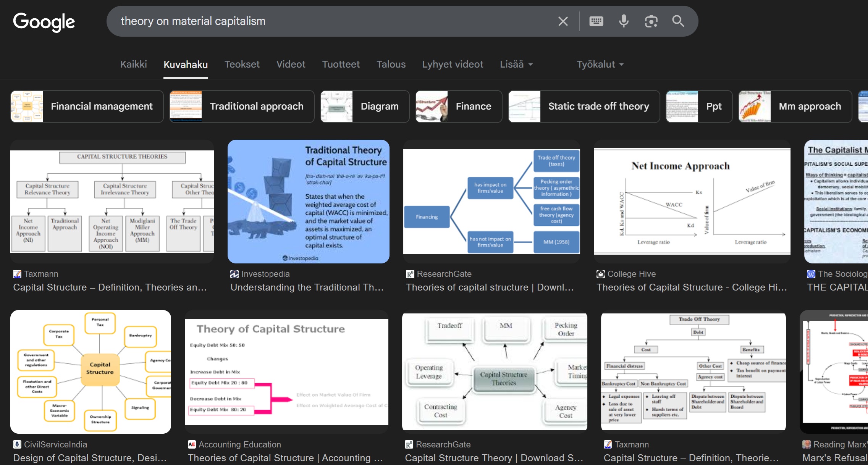Open Theory of Capital Structure pink arrow image
Viewport: 868px width, 465px height.
(x=286, y=372)
